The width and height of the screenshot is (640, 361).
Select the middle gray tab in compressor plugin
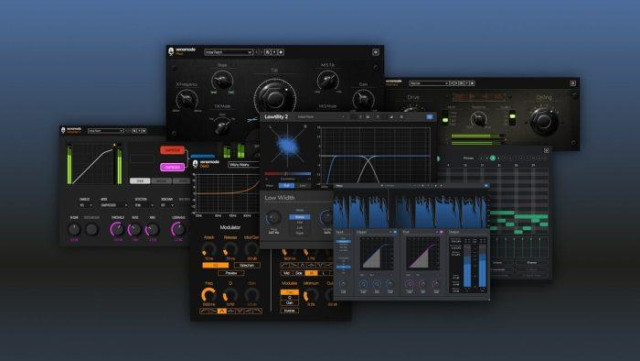[x=161, y=180]
